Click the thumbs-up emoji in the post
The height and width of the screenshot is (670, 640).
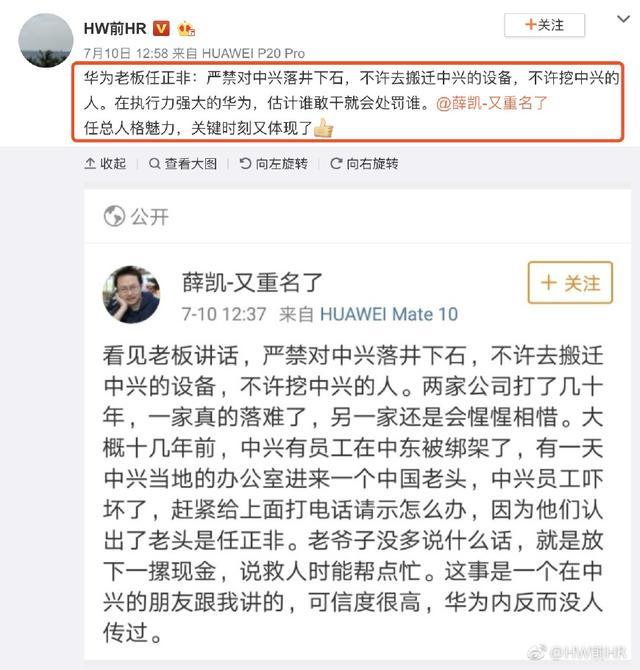323,128
